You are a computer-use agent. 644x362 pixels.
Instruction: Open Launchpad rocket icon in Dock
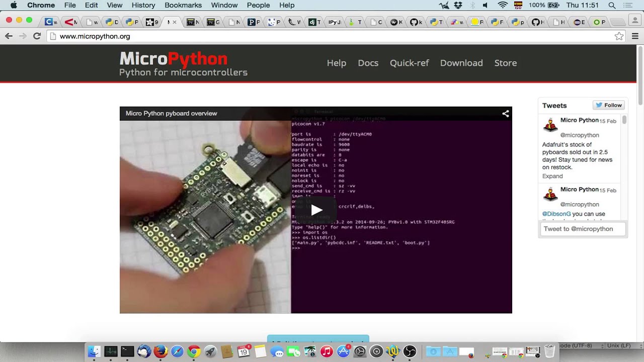[210, 351]
